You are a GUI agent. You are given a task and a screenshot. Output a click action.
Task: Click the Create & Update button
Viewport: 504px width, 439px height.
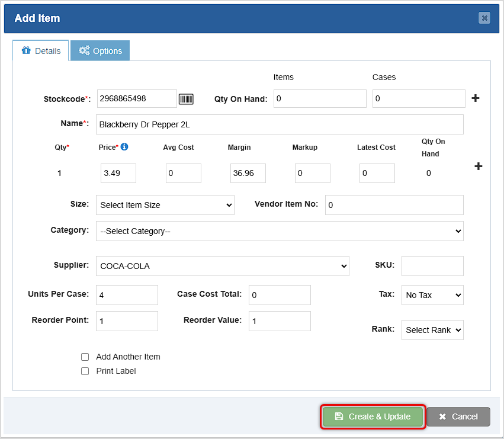[372, 416]
